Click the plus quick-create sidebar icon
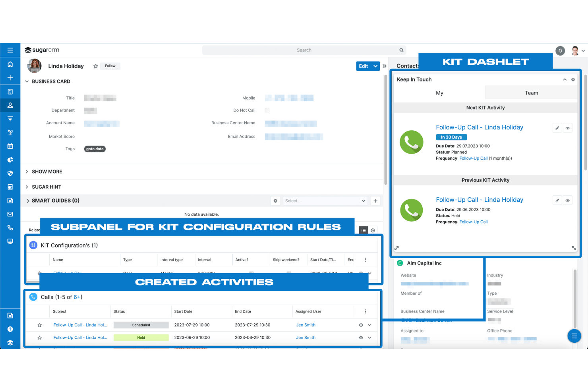This screenshot has width=588, height=392. (x=10, y=78)
